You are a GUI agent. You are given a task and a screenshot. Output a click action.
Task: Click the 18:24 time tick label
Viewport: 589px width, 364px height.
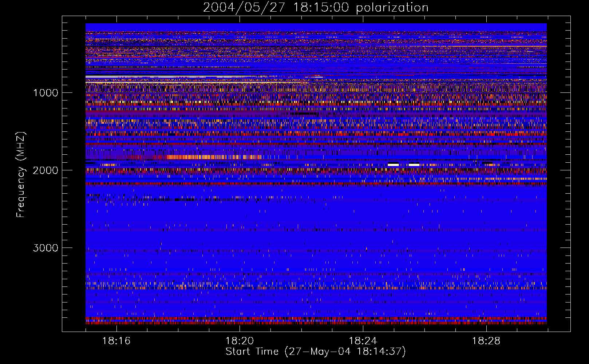(363, 341)
